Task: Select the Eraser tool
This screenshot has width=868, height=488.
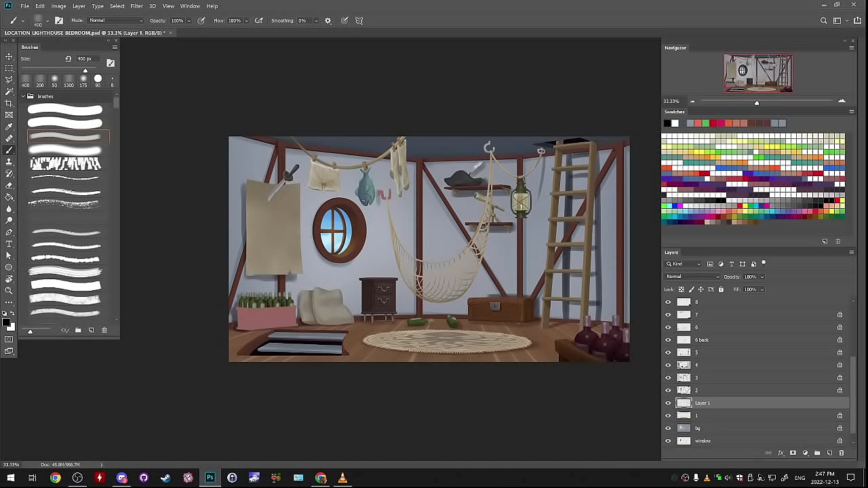Action: (9, 185)
